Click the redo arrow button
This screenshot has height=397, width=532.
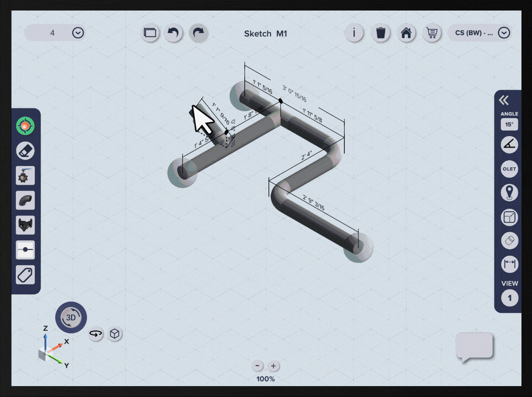[x=199, y=33]
